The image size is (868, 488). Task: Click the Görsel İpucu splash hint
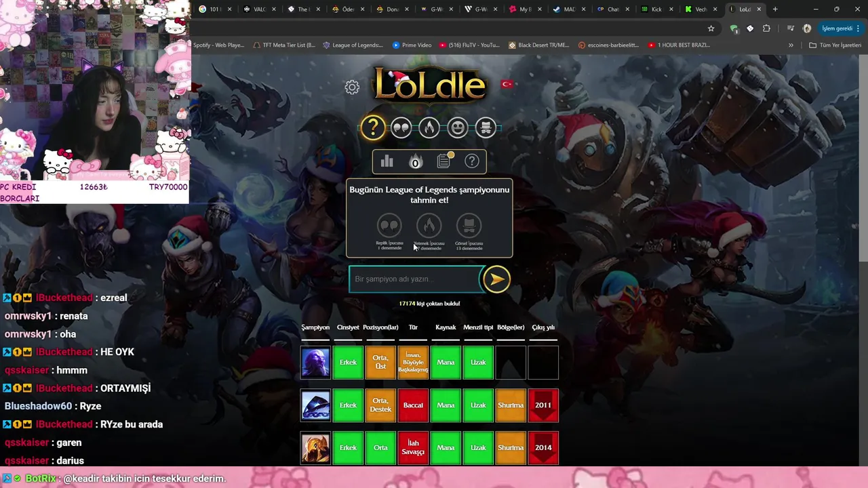click(469, 231)
